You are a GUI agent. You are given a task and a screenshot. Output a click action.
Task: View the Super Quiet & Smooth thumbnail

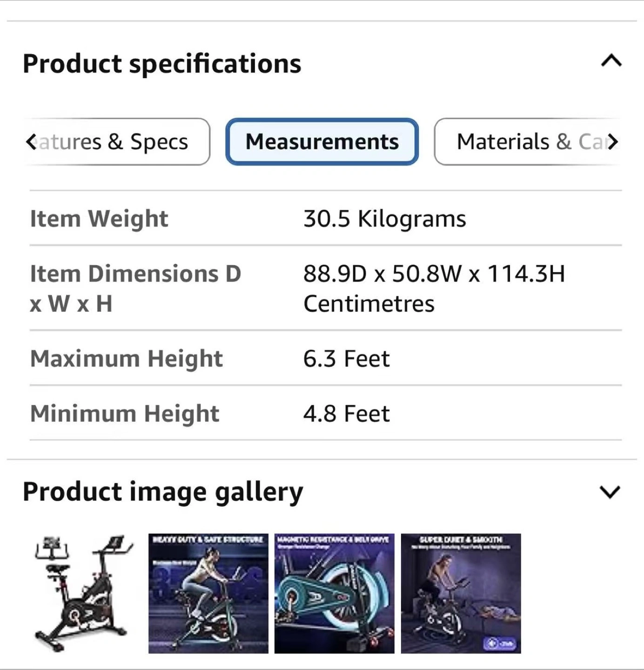[461, 593]
